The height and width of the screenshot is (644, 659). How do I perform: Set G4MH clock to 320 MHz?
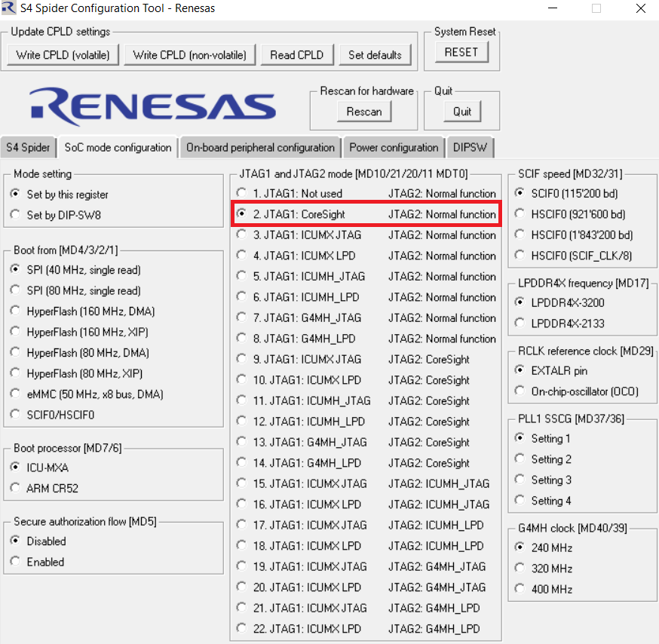click(544, 569)
